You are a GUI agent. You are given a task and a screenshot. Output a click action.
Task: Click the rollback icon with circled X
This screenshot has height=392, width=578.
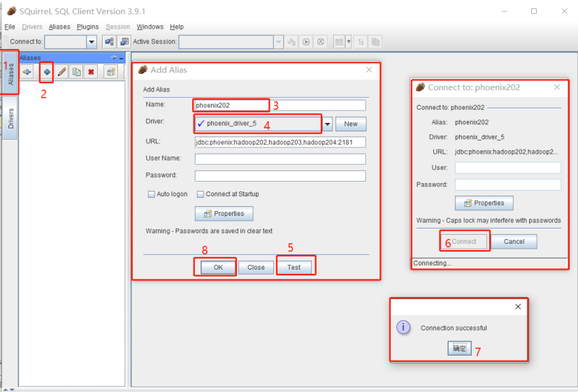pyautogui.click(x=321, y=42)
